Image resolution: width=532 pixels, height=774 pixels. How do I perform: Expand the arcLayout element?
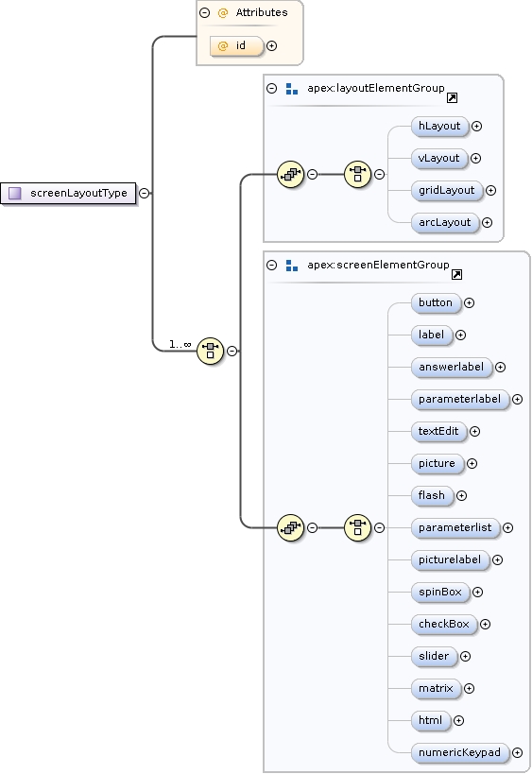487,223
